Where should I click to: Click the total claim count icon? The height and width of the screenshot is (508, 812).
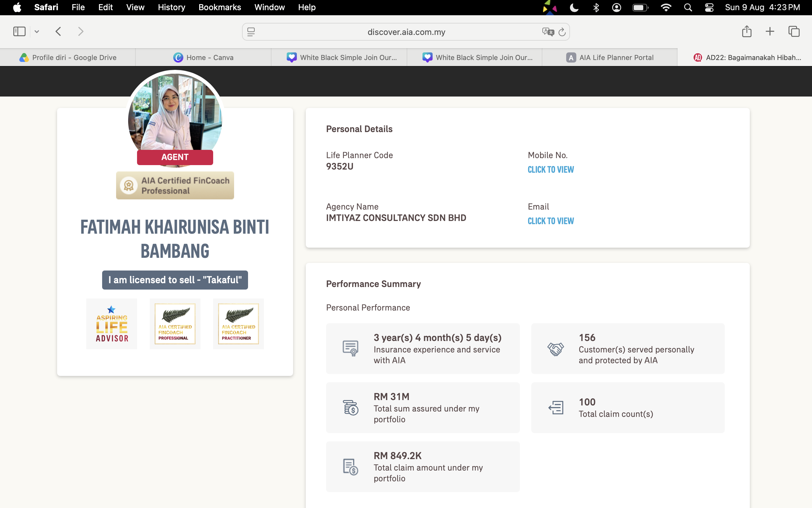click(556, 408)
